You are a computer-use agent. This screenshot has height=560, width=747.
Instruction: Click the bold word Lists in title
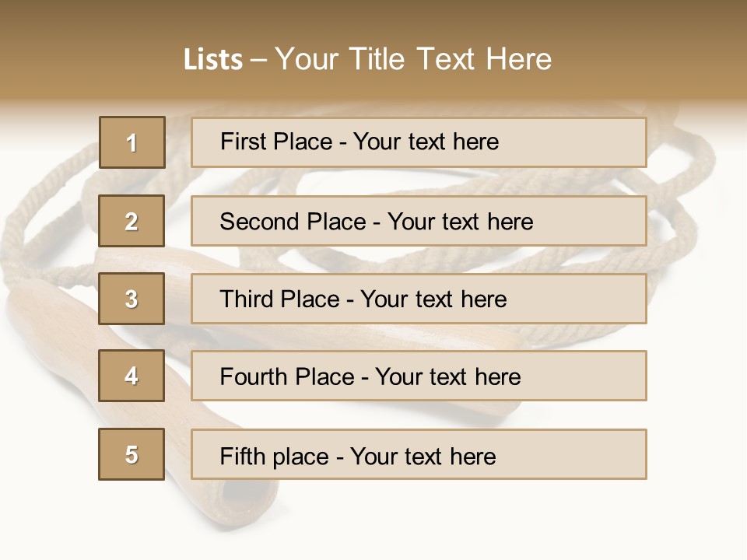tap(212, 60)
